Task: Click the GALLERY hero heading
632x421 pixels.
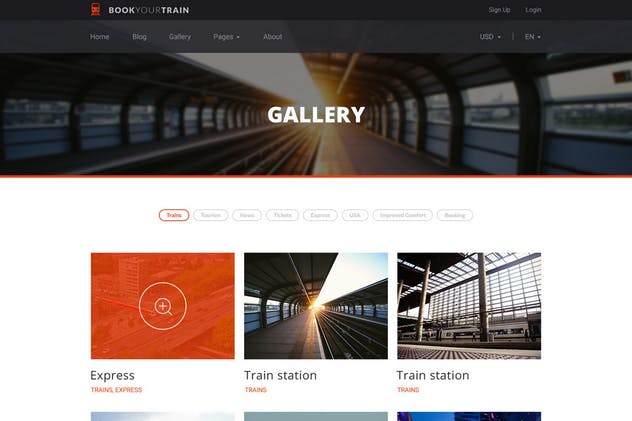Action: (x=316, y=115)
